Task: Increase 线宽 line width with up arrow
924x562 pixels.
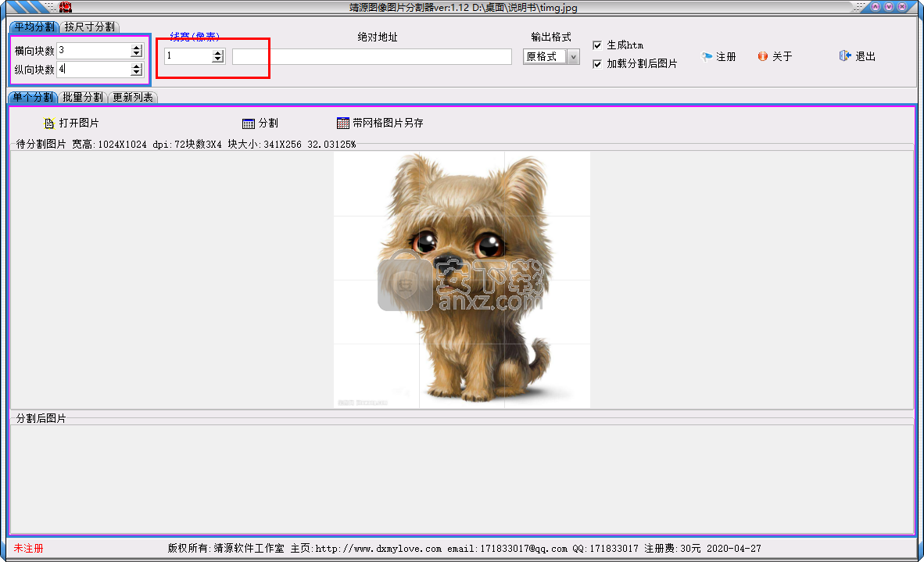Action: pos(218,53)
